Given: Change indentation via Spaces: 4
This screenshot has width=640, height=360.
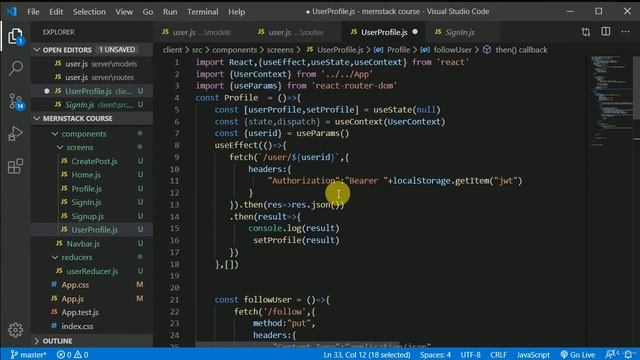Looking at the screenshot, I should coord(435,354).
